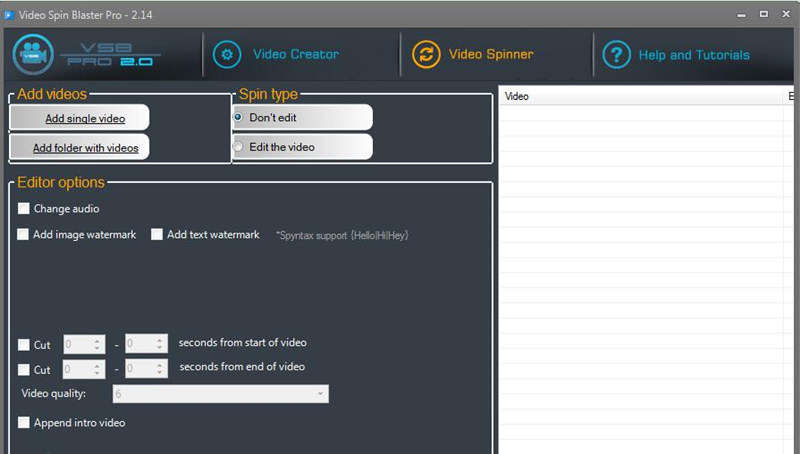The image size is (800, 454).
Task: Click the app icon in title bar
Action: tap(9, 15)
